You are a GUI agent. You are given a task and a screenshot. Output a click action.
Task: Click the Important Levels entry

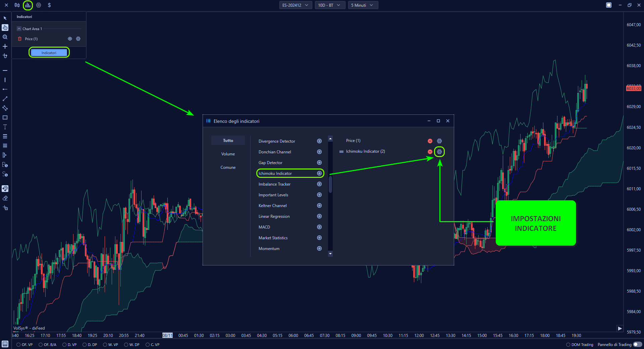[x=273, y=195]
